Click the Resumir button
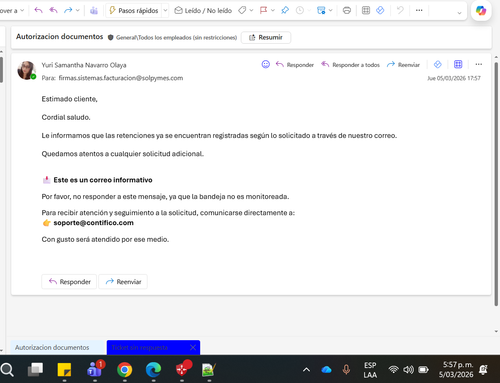 [266, 37]
